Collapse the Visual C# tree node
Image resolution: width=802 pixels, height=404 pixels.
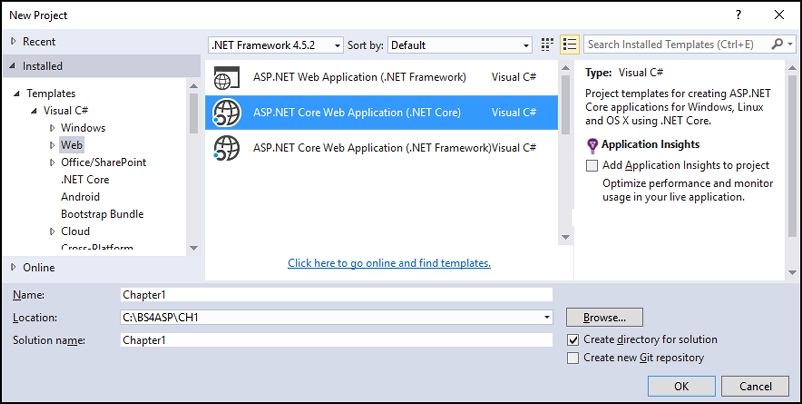34,110
